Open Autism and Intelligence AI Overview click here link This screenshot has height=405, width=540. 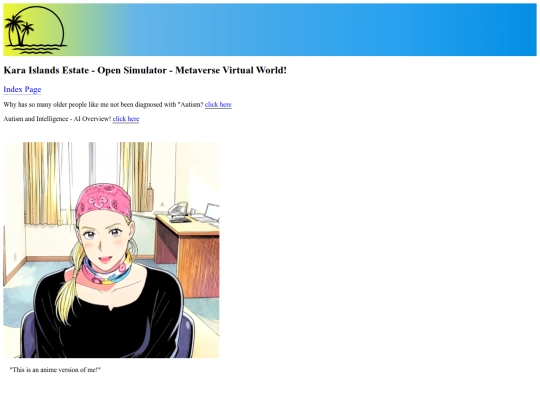[x=126, y=119]
